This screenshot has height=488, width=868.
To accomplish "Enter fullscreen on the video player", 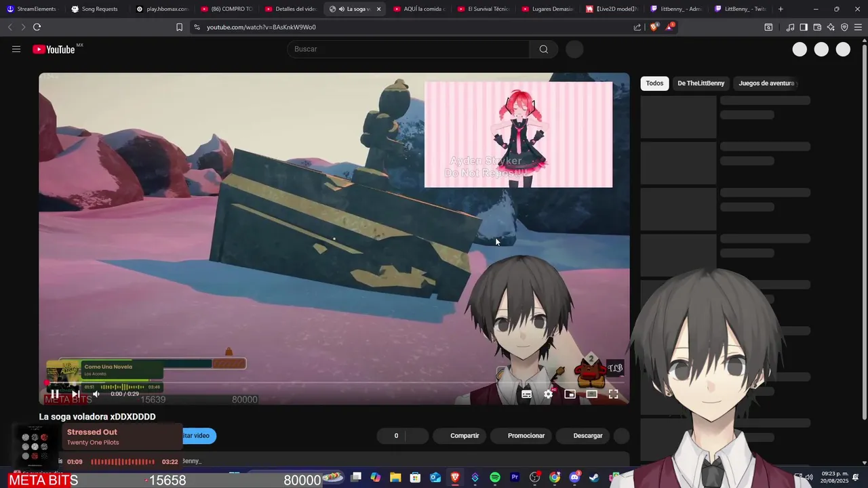I will [614, 394].
